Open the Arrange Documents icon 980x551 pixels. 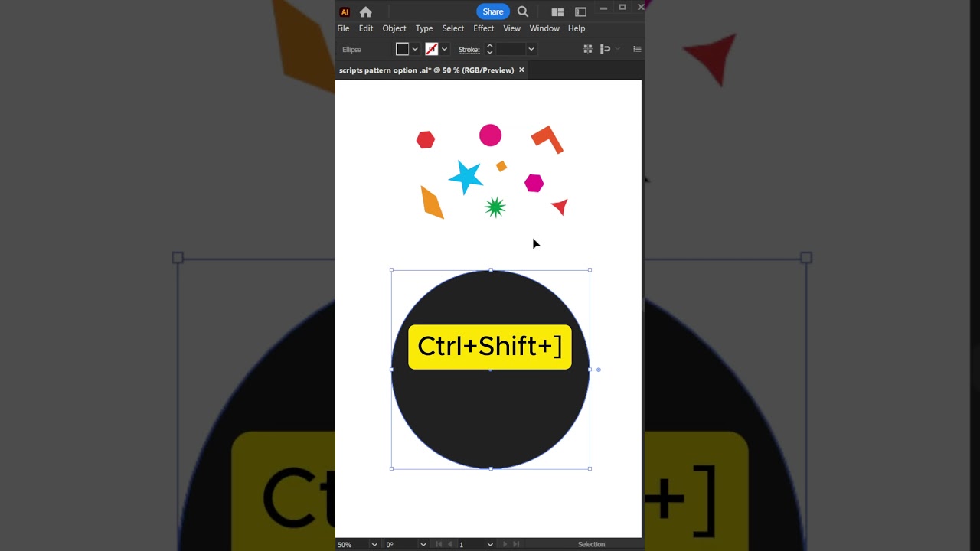coord(557,11)
